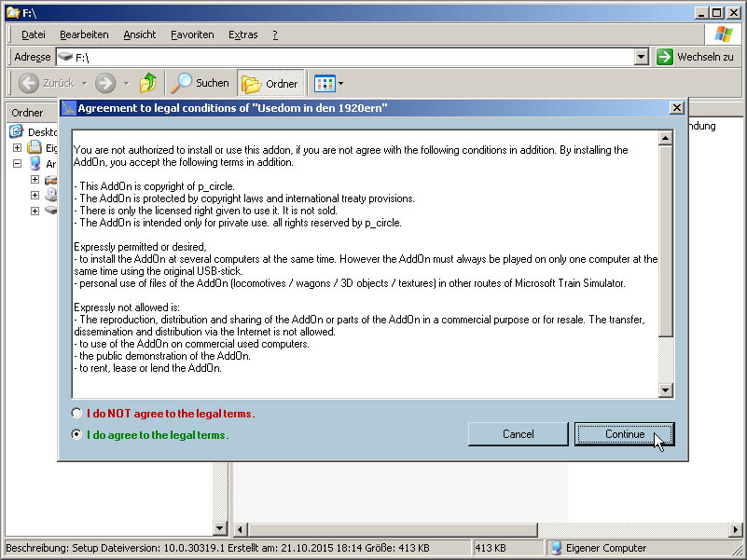Click the legal text scrollbar down arrow
The image size is (747, 560).
pyautogui.click(x=666, y=390)
